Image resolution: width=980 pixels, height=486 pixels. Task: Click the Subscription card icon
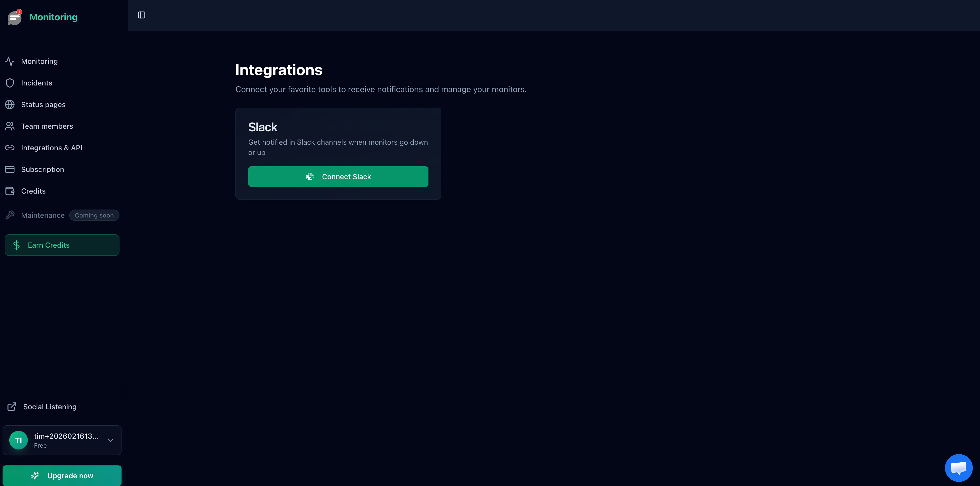click(x=10, y=170)
